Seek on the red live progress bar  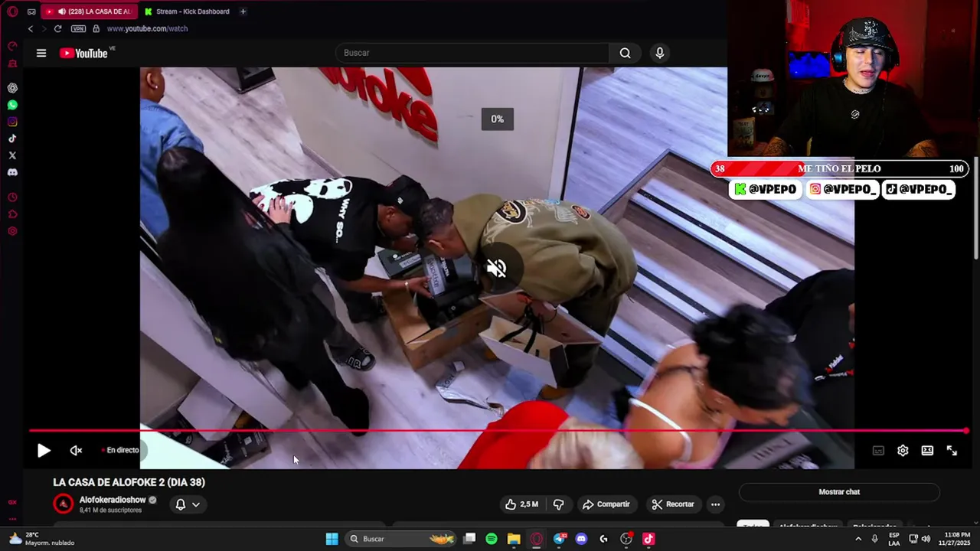coord(498,431)
